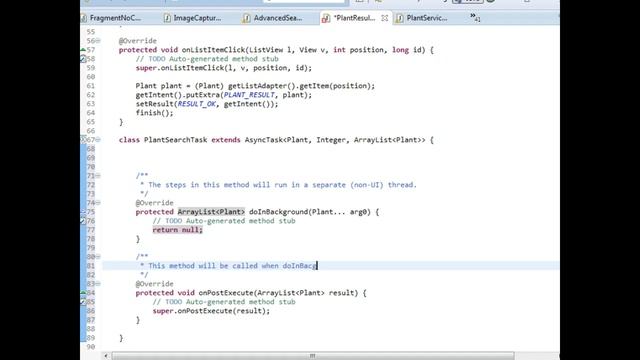Click the TODO comment on line 58
Image resolution: width=640 pixels, height=360 pixels.
click(x=207, y=59)
